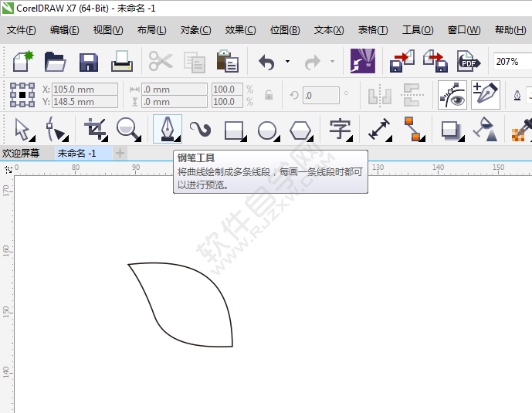The width and height of the screenshot is (532, 413).
Task: Select the Ellipse tool
Action: point(267,129)
